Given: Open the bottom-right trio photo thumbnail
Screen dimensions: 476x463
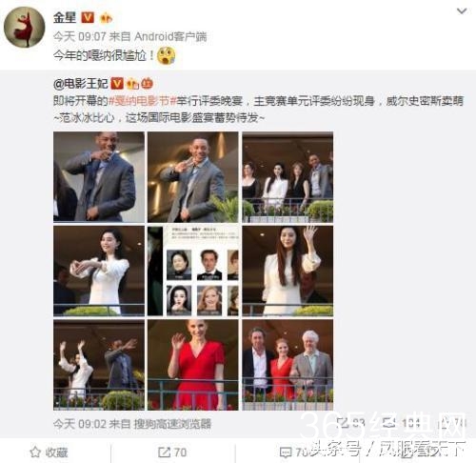Looking at the screenshot, I should 288,365.
